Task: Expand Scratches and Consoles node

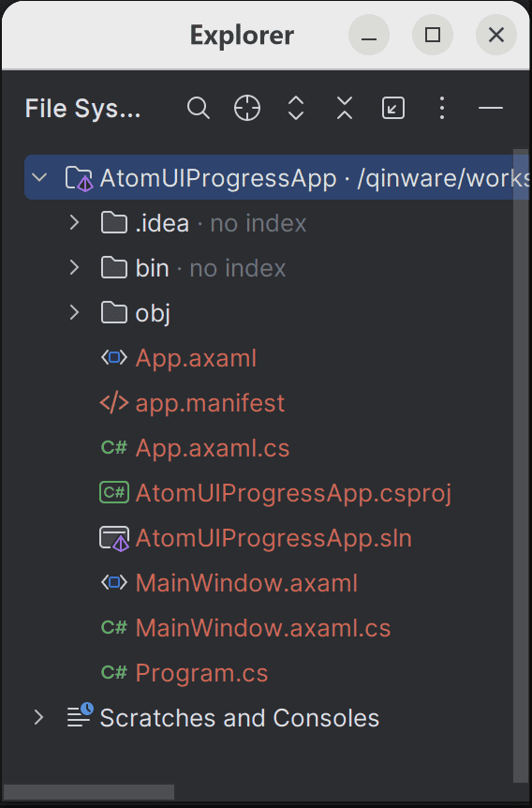Action: [x=39, y=717]
